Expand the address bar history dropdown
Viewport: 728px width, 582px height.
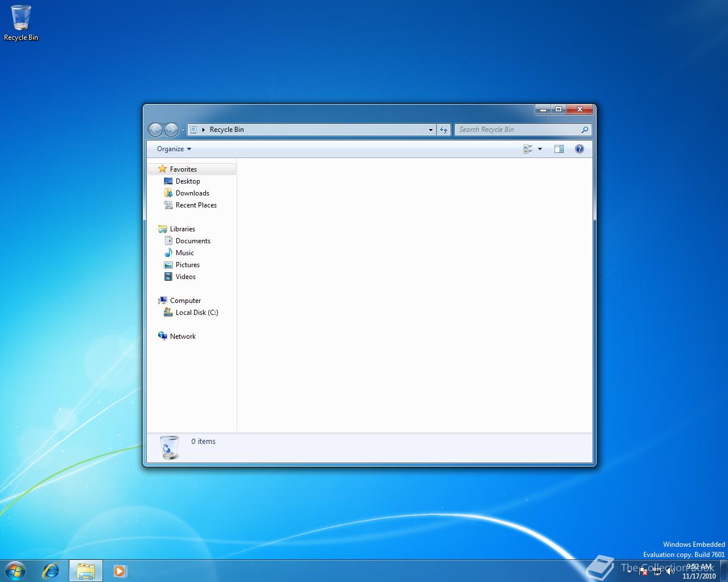(x=431, y=130)
